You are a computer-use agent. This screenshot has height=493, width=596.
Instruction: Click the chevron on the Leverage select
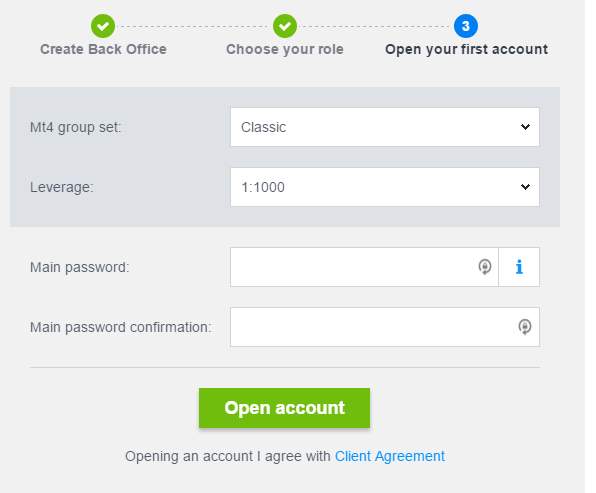tap(525, 187)
